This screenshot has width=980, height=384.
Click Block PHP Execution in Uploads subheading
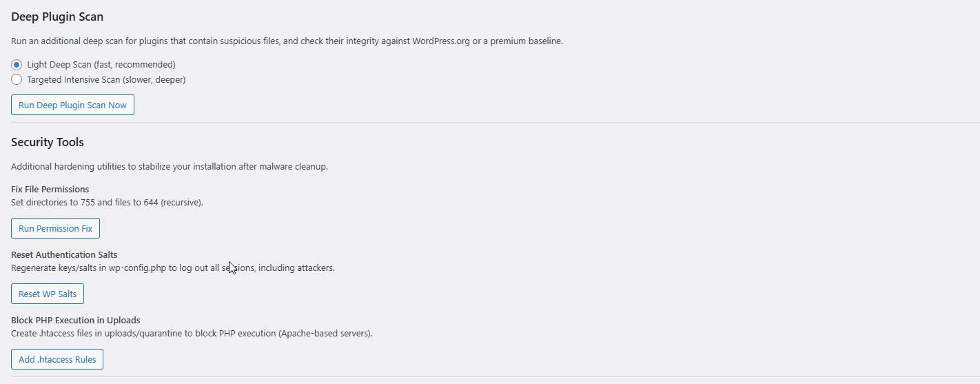[x=76, y=320]
